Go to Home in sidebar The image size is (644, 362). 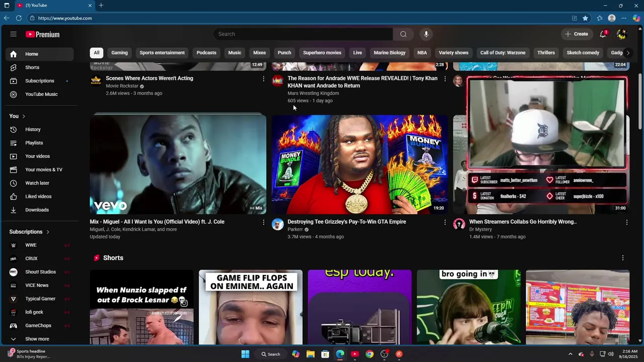pyautogui.click(x=39, y=54)
